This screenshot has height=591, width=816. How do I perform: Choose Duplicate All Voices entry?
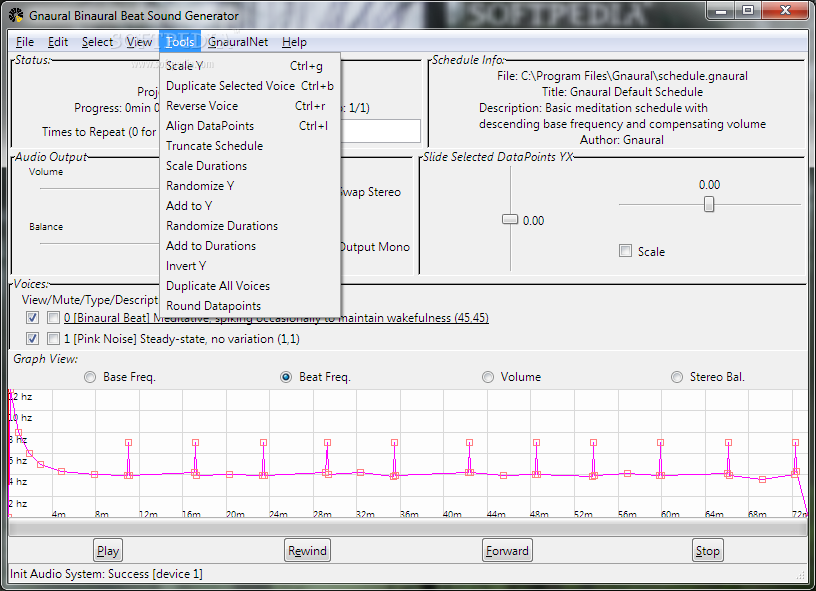point(250,286)
